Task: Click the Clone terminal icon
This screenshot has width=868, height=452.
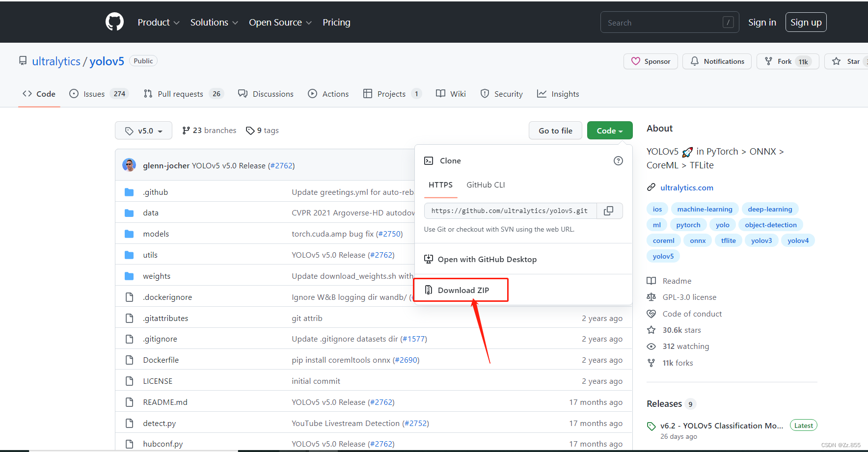Action: (x=429, y=160)
